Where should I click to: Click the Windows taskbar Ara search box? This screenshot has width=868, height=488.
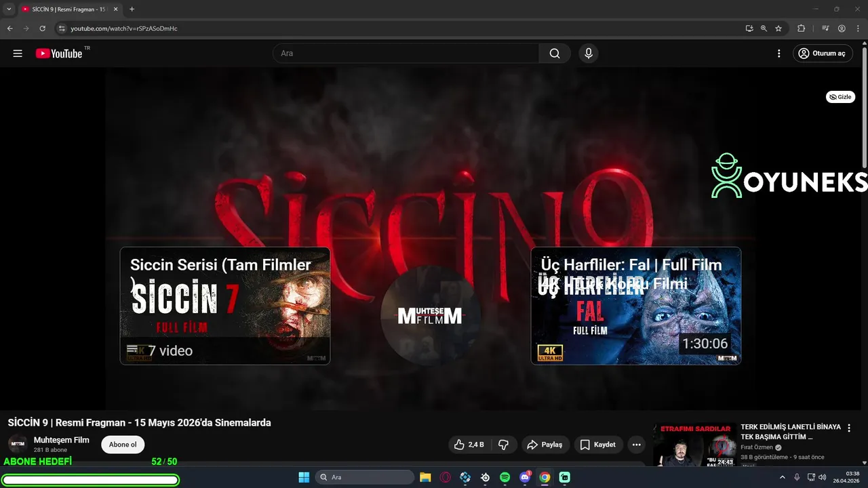366,477
